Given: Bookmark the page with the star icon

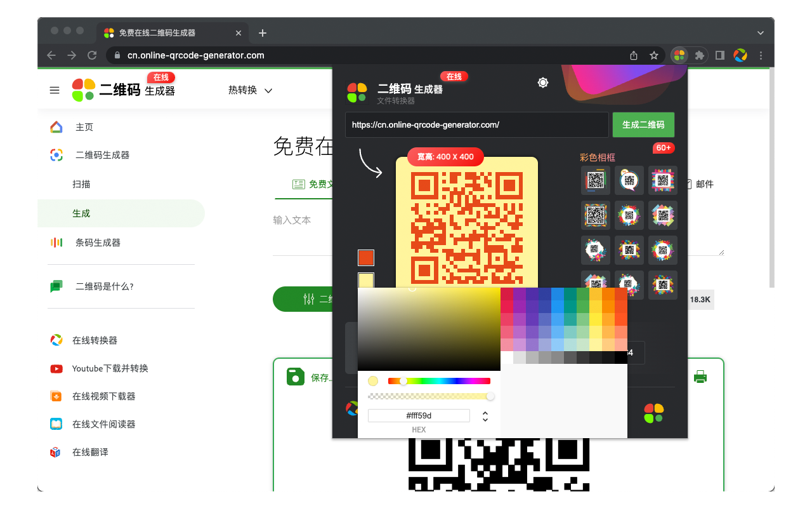Looking at the screenshot, I should (654, 55).
